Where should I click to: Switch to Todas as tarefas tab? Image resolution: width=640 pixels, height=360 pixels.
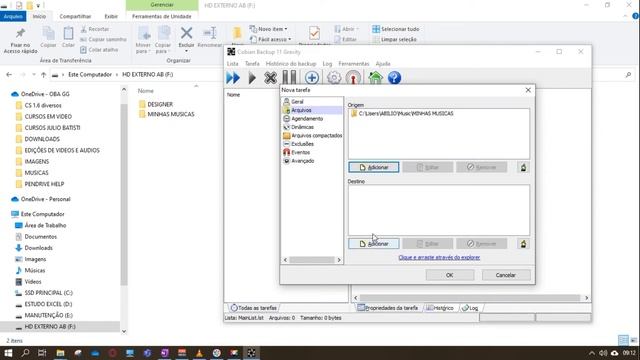click(253, 308)
